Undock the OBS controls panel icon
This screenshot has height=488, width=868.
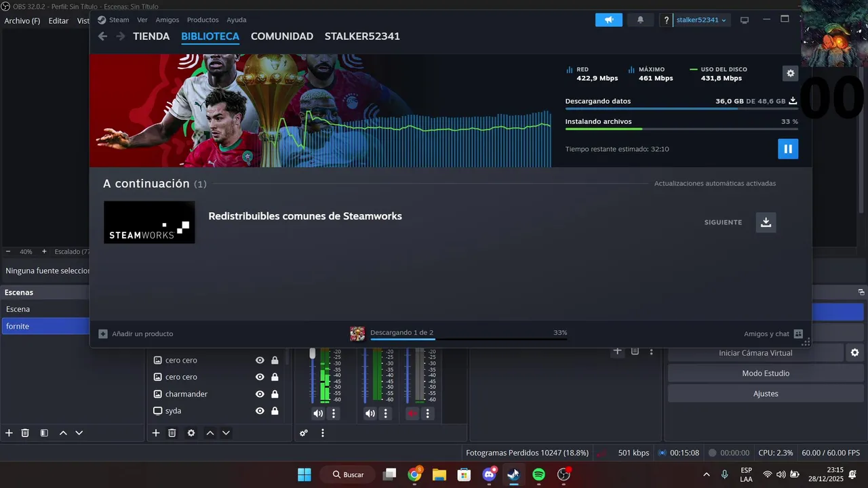[x=861, y=292]
